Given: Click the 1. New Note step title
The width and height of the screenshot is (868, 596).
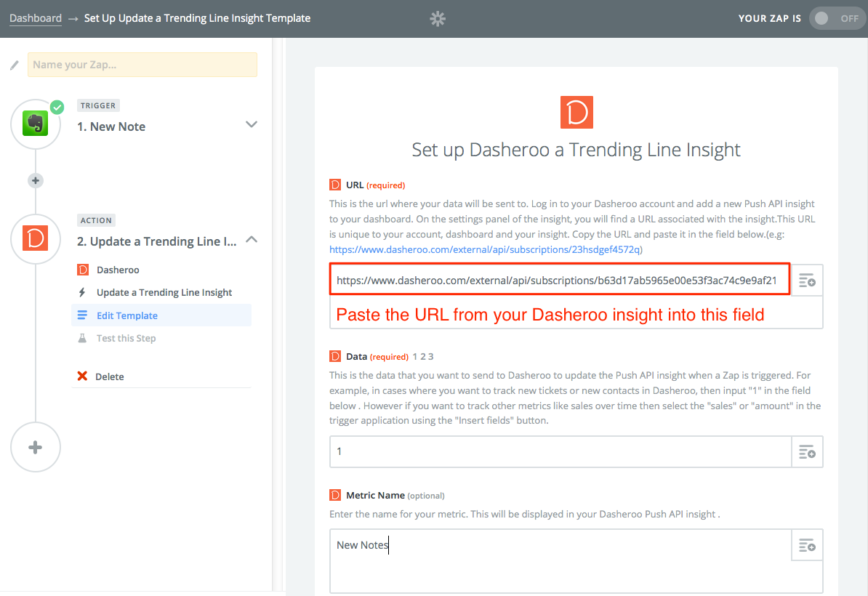Looking at the screenshot, I should [x=111, y=126].
